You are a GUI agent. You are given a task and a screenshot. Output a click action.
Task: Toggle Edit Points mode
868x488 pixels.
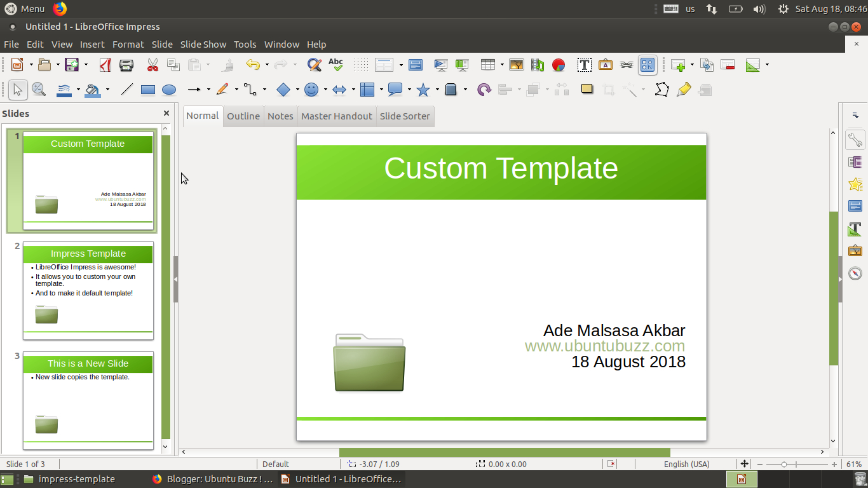click(662, 90)
